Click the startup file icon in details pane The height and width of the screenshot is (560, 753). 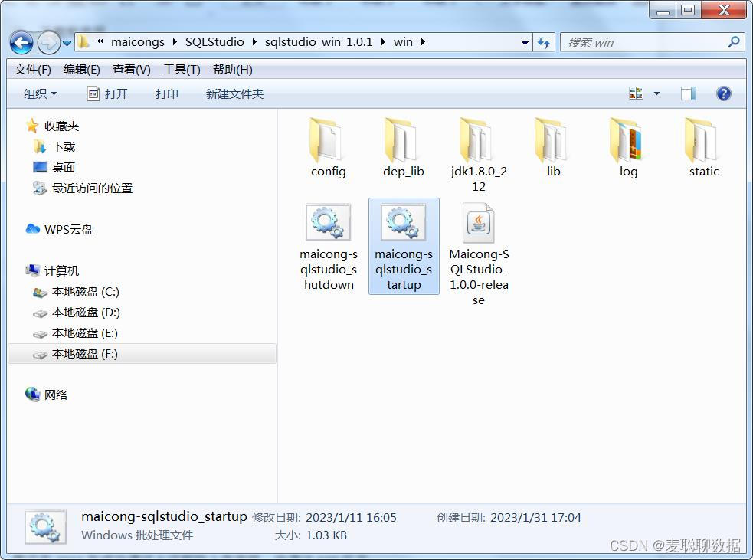pyautogui.click(x=45, y=527)
